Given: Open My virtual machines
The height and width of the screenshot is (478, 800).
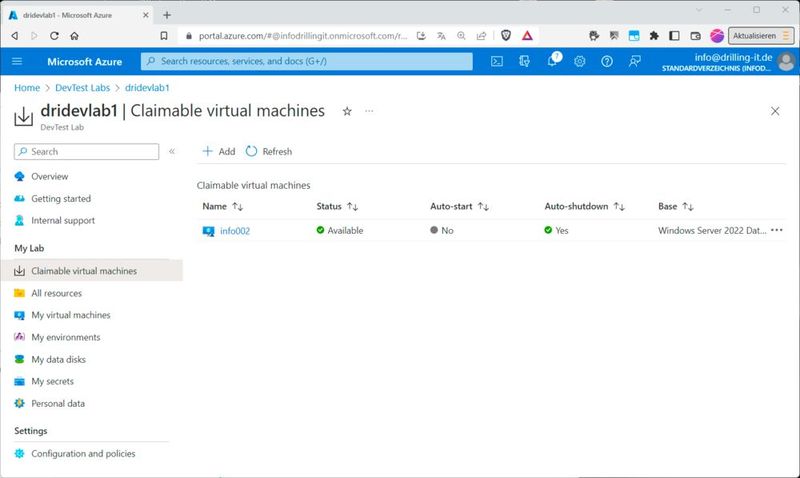Looking at the screenshot, I should pyautogui.click(x=70, y=315).
